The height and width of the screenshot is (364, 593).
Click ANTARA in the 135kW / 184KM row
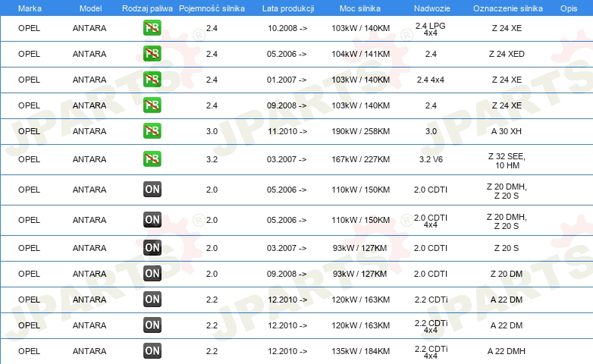89,351
